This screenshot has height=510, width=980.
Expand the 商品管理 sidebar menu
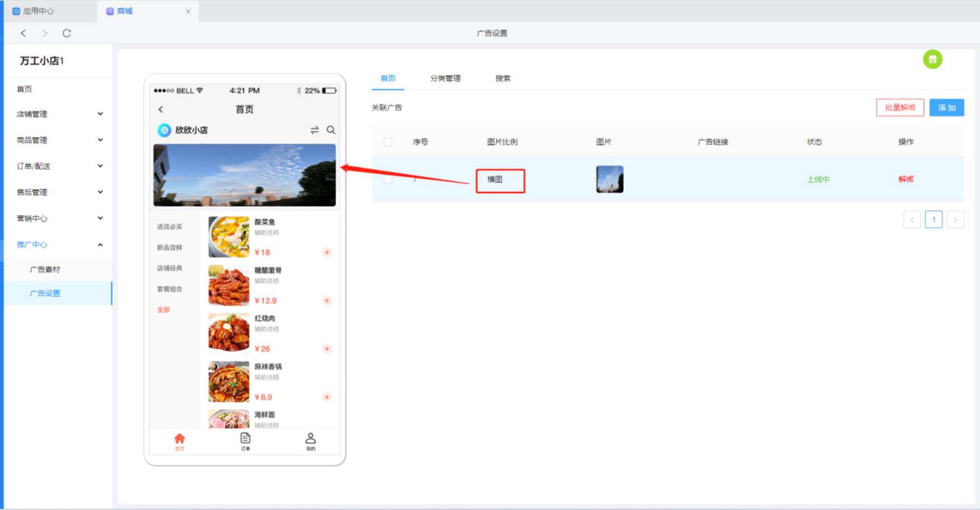[x=59, y=140]
